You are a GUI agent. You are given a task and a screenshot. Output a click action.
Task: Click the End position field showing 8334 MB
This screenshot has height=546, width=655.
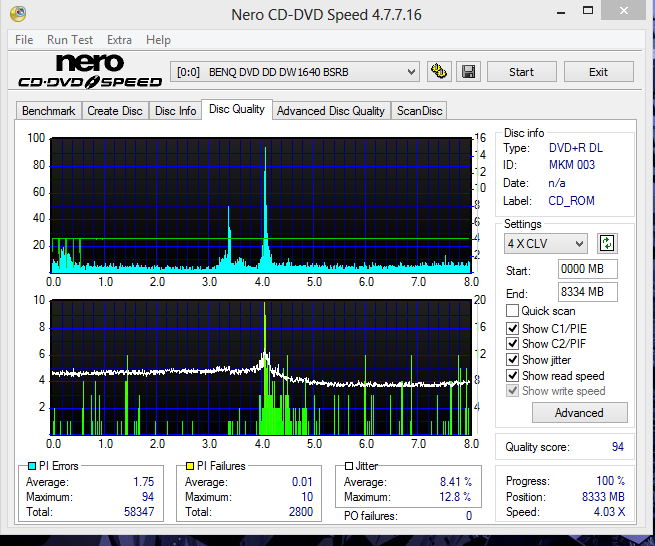click(587, 292)
